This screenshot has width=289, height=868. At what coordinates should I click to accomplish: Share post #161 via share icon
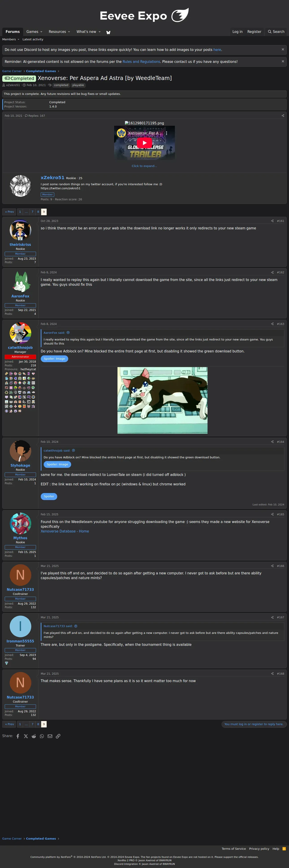click(x=272, y=221)
